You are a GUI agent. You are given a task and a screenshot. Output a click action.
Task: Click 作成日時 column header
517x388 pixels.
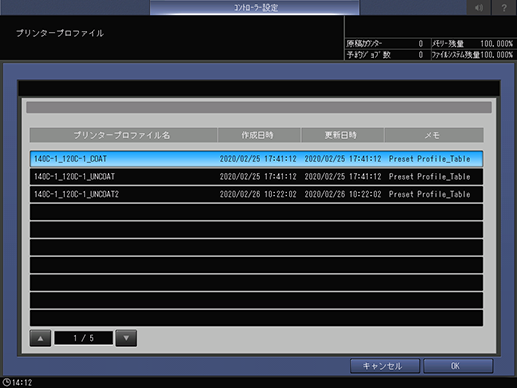click(x=259, y=135)
